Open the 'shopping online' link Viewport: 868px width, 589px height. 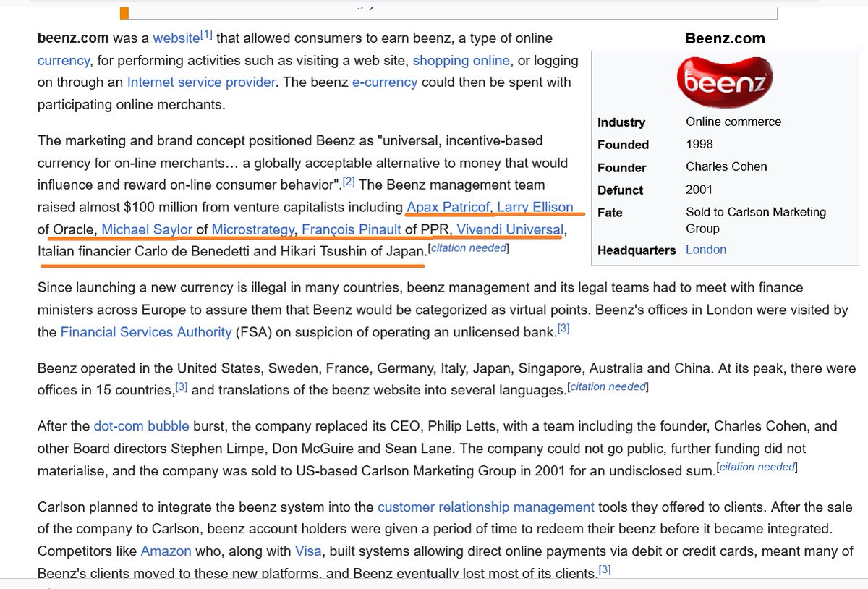[461, 61]
